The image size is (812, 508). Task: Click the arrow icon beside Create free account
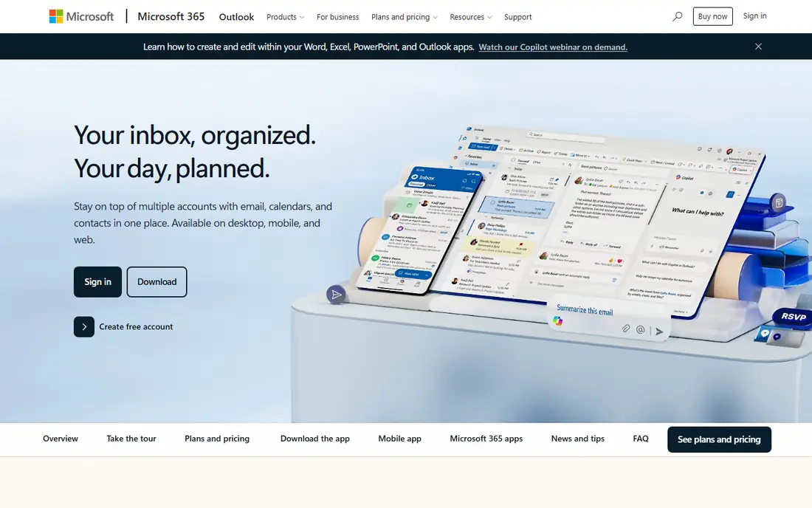click(84, 327)
